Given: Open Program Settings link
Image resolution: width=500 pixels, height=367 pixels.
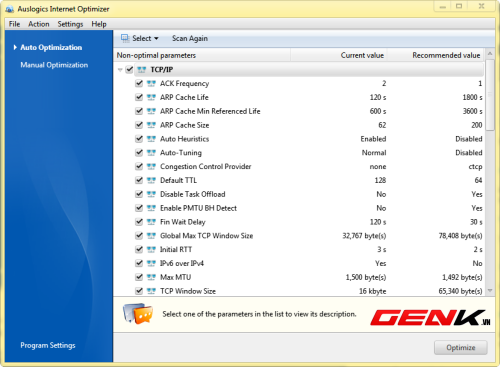Looking at the screenshot, I should (x=48, y=345).
